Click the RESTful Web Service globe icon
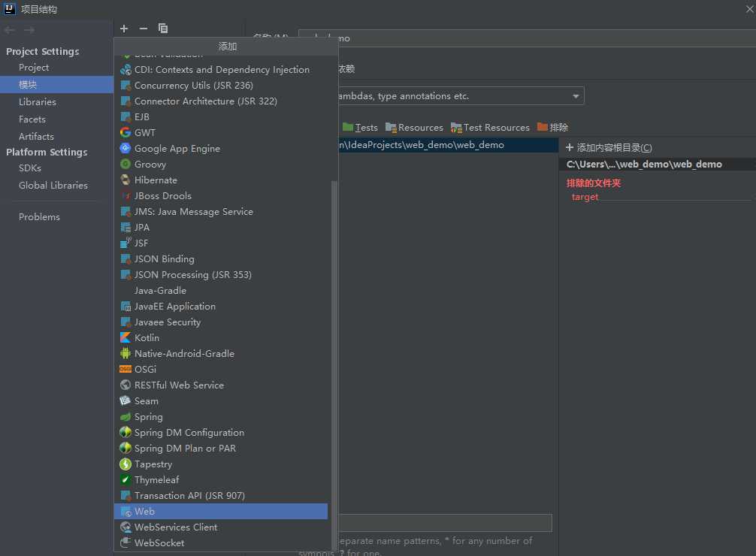756x556 pixels. coord(125,385)
